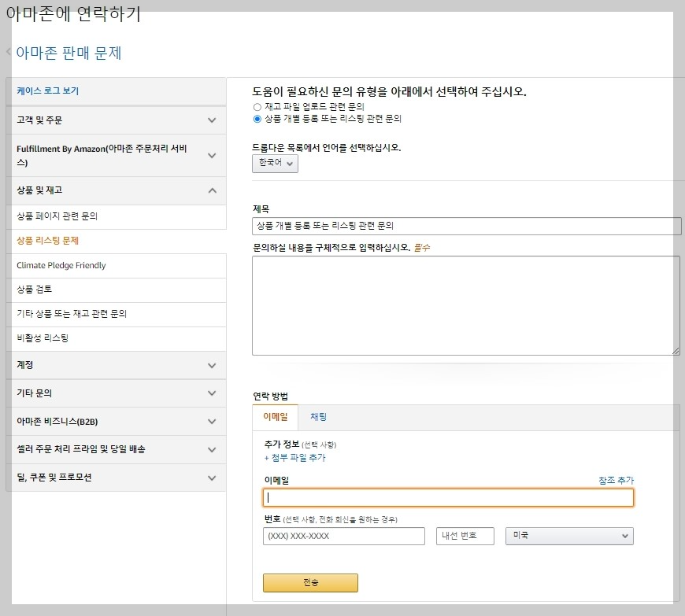Select 재고 파일 업로드 관련 문의 radio
685x616 pixels.
click(257, 107)
